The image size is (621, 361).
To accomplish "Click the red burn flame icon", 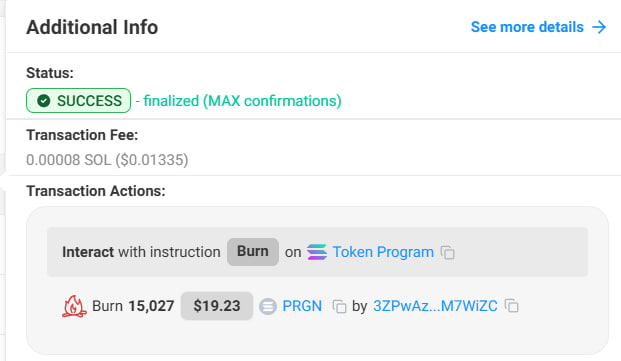I will 74,306.
